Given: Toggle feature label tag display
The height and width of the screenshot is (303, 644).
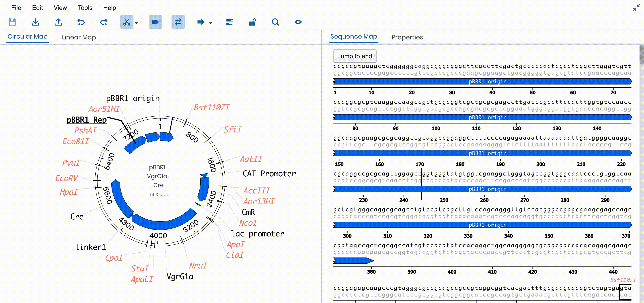Looking at the screenshot, I should 155,22.
